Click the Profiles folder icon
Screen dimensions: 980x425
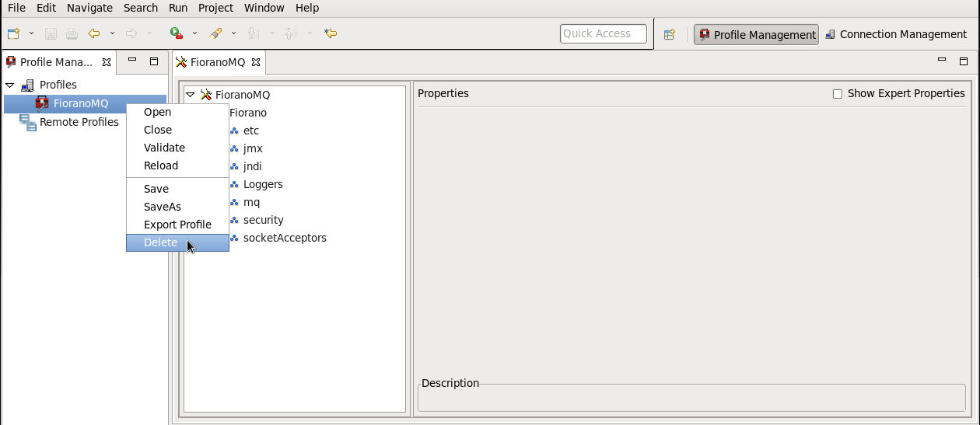27,85
